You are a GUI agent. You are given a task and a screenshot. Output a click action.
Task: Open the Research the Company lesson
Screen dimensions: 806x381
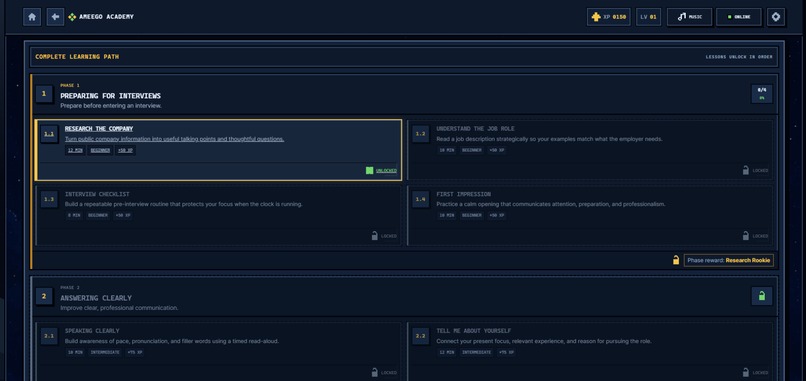(x=219, y=150)
